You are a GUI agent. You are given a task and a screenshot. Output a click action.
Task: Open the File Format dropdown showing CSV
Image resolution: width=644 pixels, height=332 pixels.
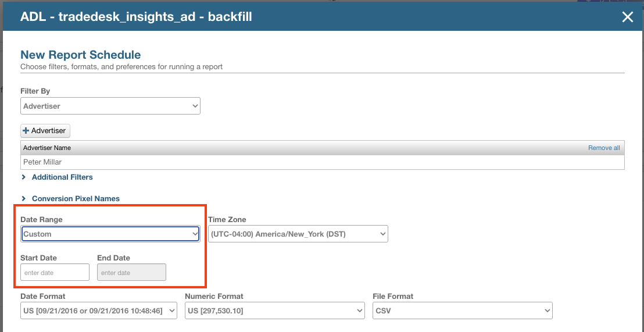pyautogui.click(x=462, y=311)
